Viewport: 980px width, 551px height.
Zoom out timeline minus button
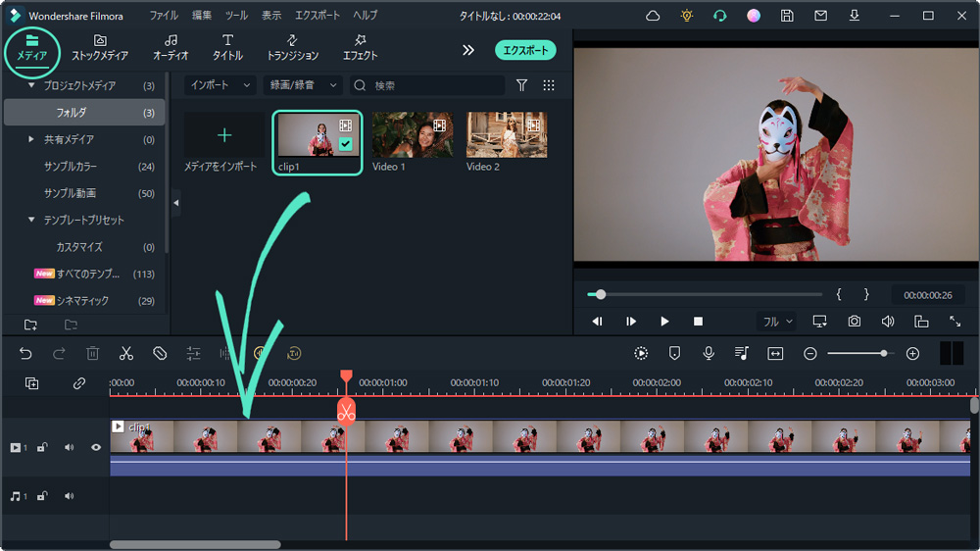tap(810, 353)
